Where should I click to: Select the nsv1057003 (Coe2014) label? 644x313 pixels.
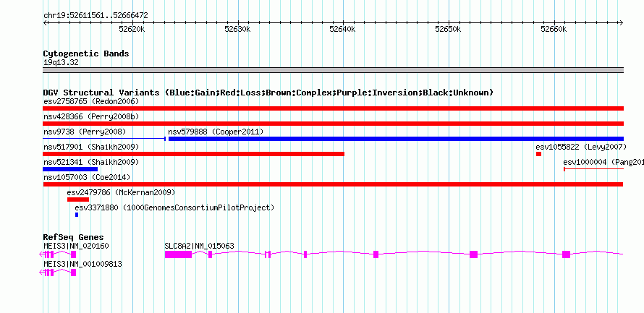(87, 177)
